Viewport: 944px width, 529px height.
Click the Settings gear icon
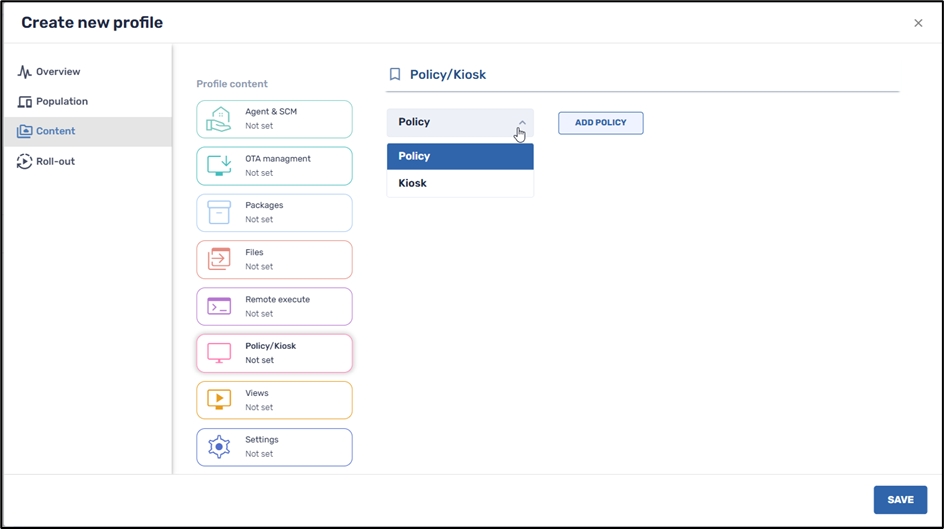(218, 447)
